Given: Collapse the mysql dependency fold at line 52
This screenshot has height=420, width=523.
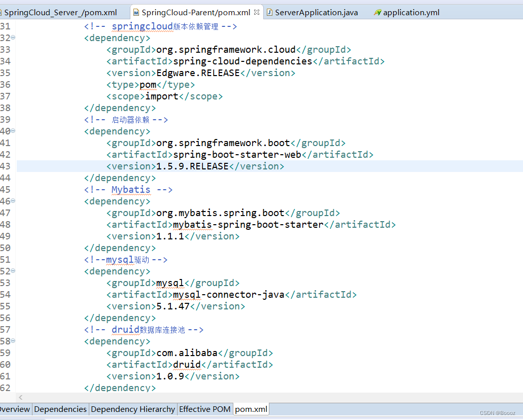Looking at the screenshot, I should [13, 270].
